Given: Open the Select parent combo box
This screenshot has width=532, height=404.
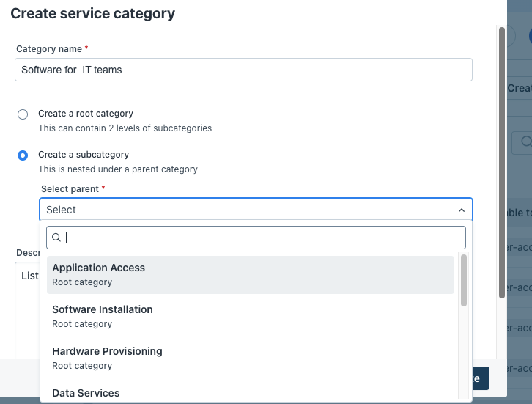Looking at the screenshot, I should pos(249,210).
